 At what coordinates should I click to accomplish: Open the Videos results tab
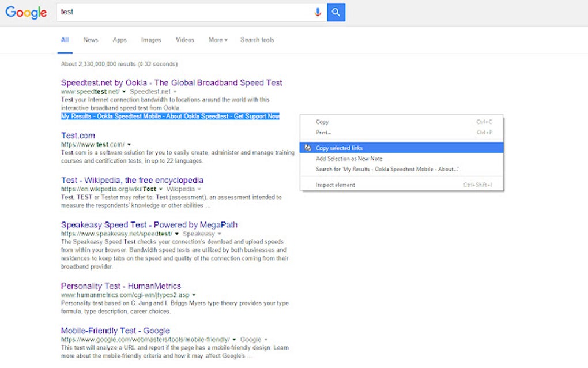click(x=184, y=40)
